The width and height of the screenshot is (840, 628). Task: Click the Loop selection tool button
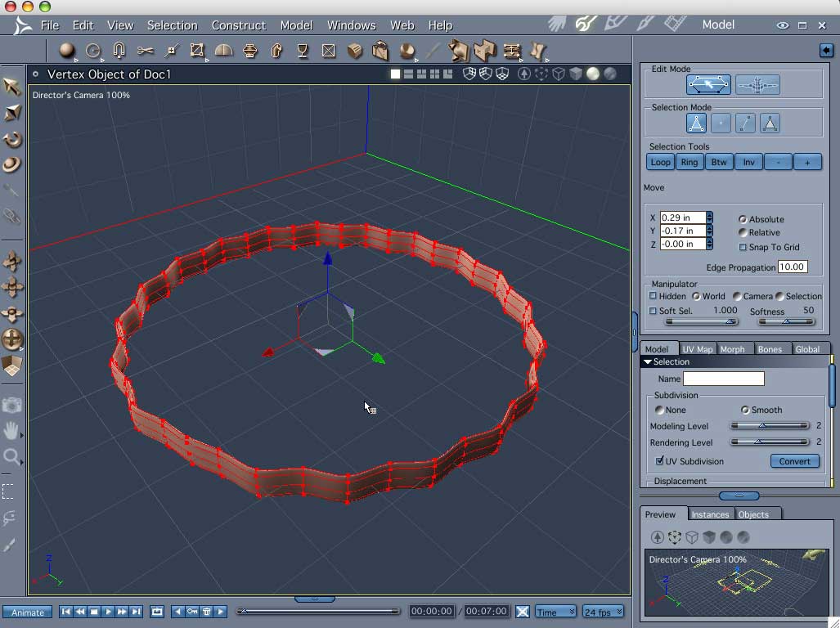tap(660, 162)
